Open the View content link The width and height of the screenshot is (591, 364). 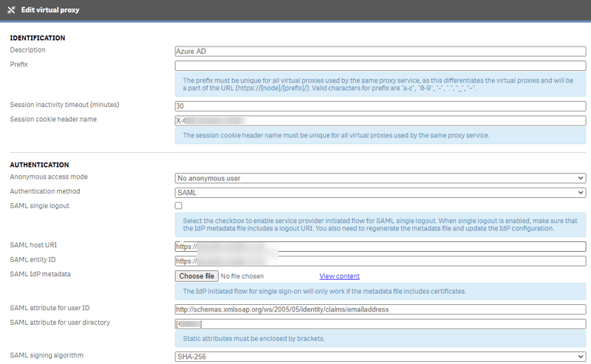click(x=340, y=276)
